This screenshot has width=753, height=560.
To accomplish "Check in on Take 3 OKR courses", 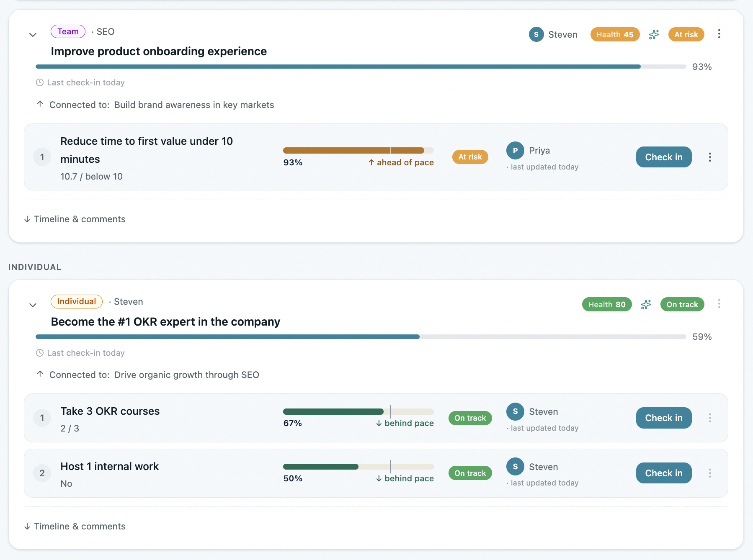I will click(x=664, y=418).
